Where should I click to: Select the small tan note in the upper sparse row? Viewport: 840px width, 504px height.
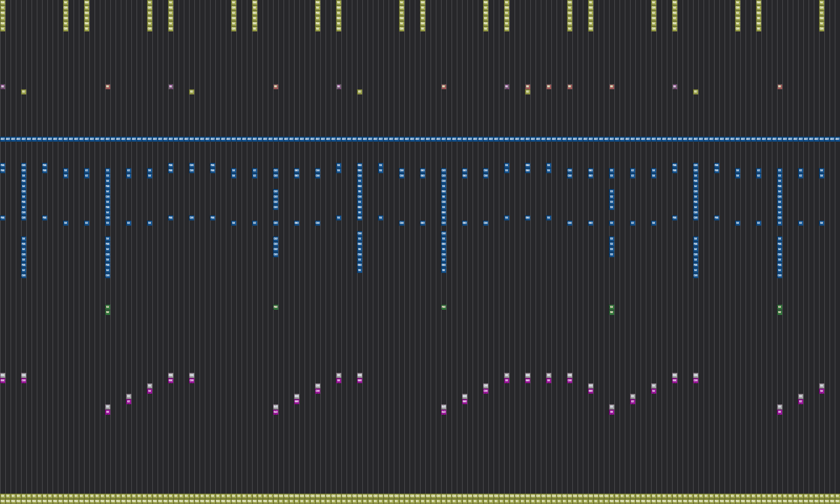[3, 86]
